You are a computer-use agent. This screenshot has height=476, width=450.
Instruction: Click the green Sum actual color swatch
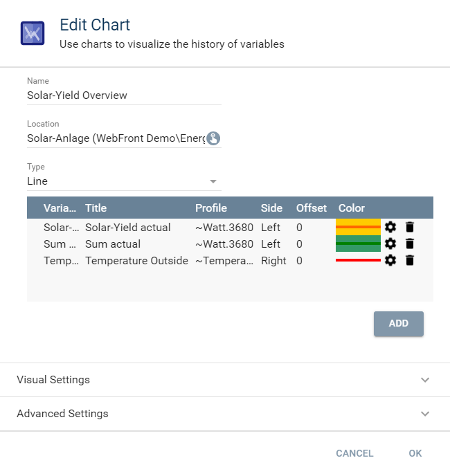click(358, 244)
